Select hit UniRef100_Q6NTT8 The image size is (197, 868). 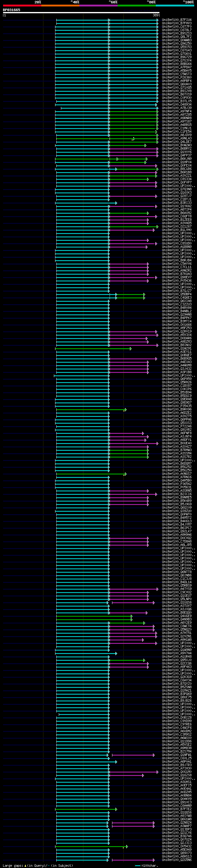pyautogui.click(x=176, y=572)
